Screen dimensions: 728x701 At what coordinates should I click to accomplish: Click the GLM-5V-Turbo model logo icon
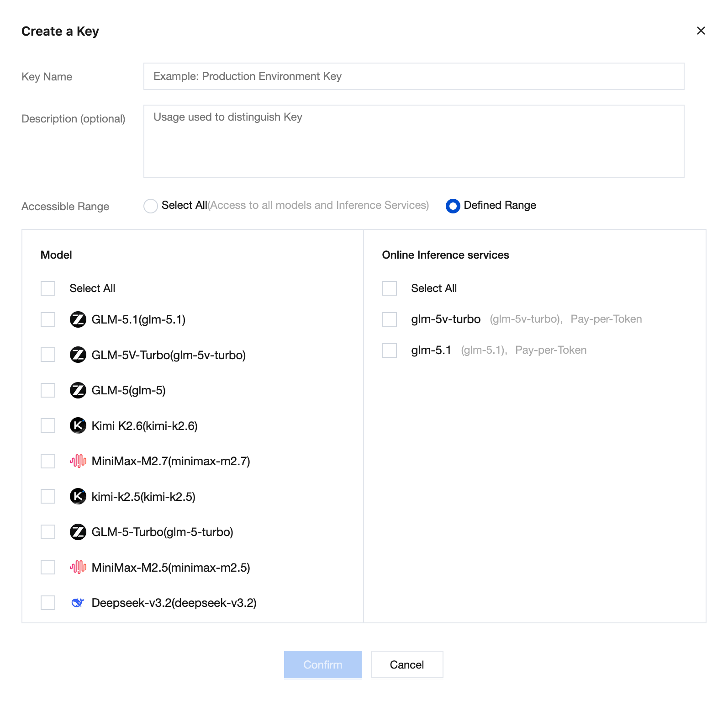[x=78, y=355]
